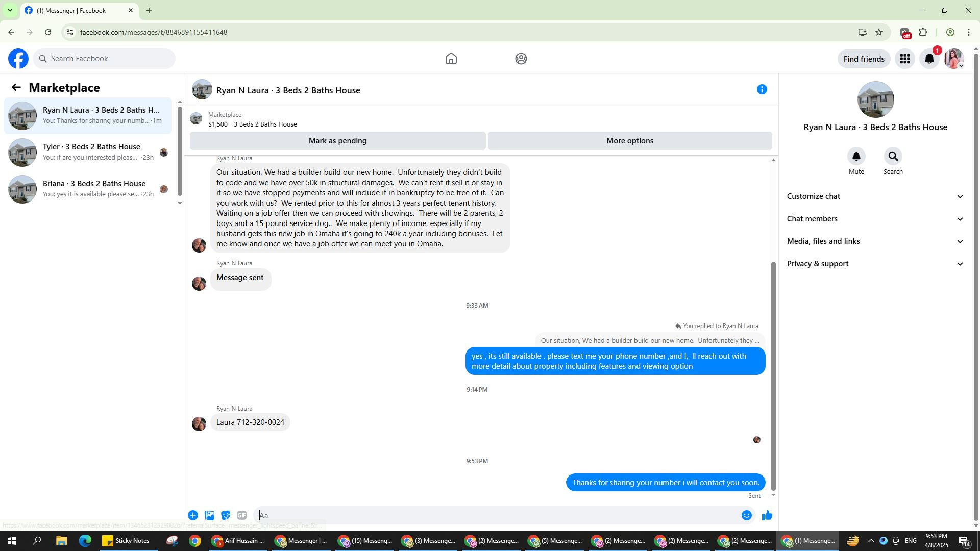This screenshot has height=551, width=980.
Task: Click the thumbs-up like send icon
Action: [x=767, y=515]
